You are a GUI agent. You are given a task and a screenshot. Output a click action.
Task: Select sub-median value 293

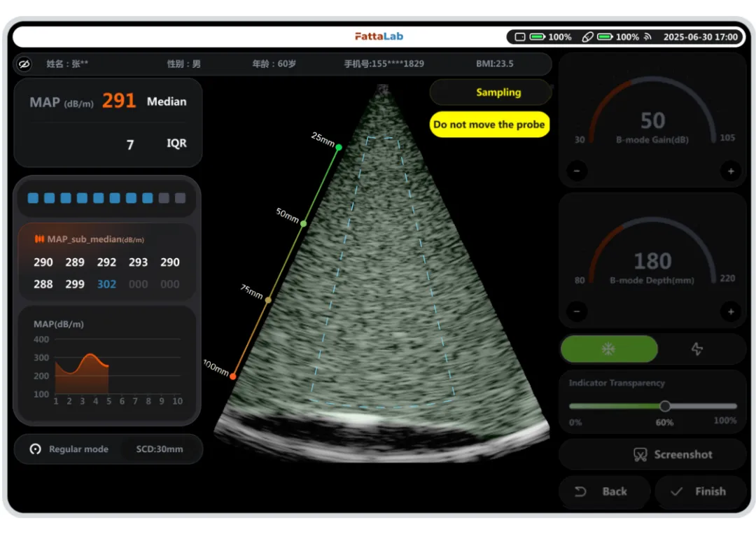[x=138, y=262]
